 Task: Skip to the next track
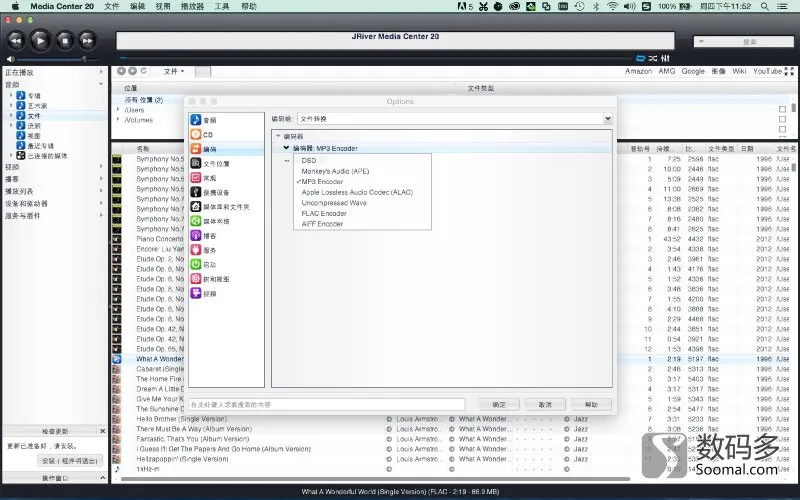pos(88,40)
